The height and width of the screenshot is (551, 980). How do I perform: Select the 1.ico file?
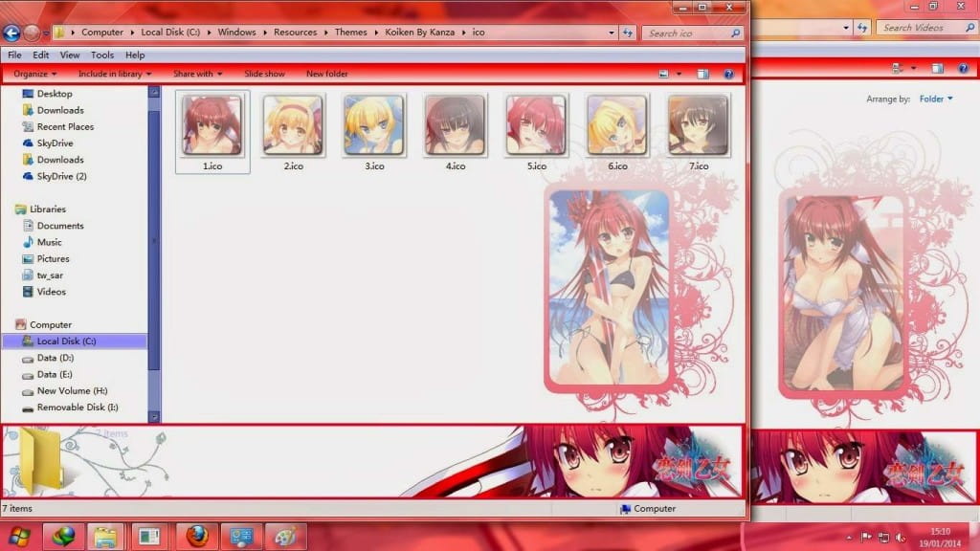(x=212, y=132)
